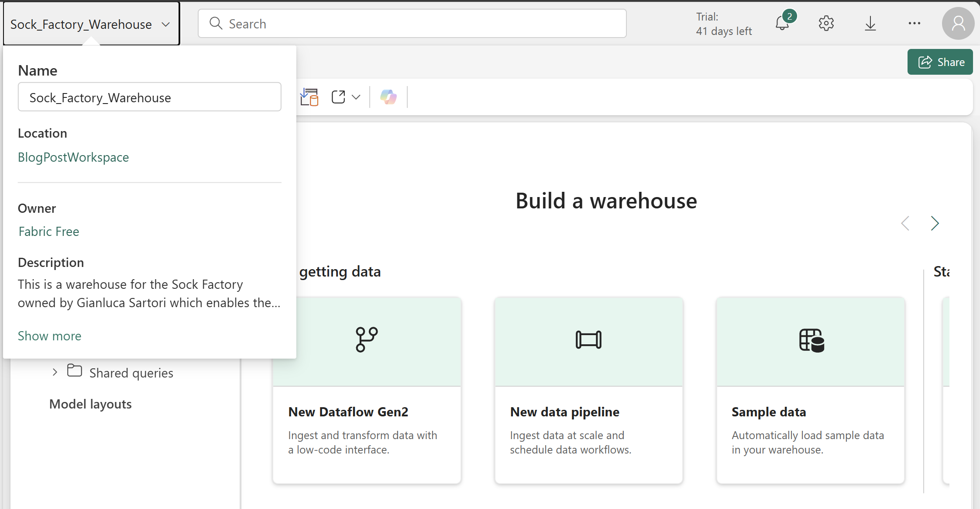Click the pipeline icon on card
The height and width of the screenshot is (509, 980).
[x=588, y=339]
